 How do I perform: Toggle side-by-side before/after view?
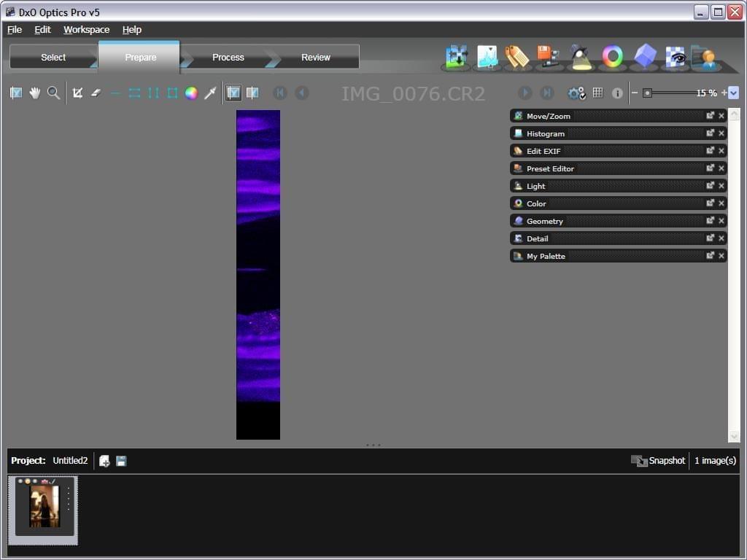(x=252, y=93)
